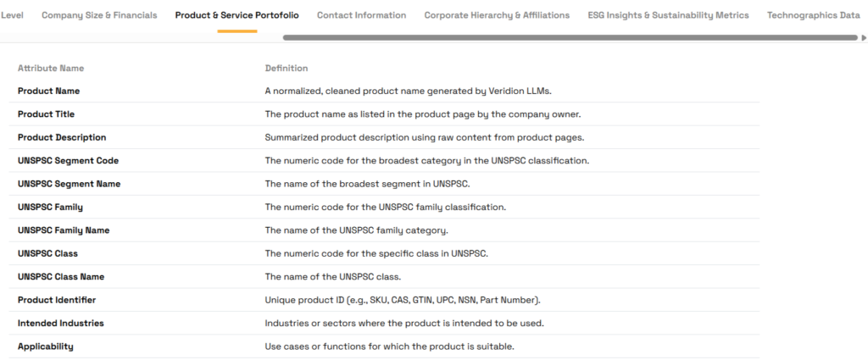Go to Corporate Hierarchy & Affiliations tab
868x360 pixels.
[x=497, y=15]
